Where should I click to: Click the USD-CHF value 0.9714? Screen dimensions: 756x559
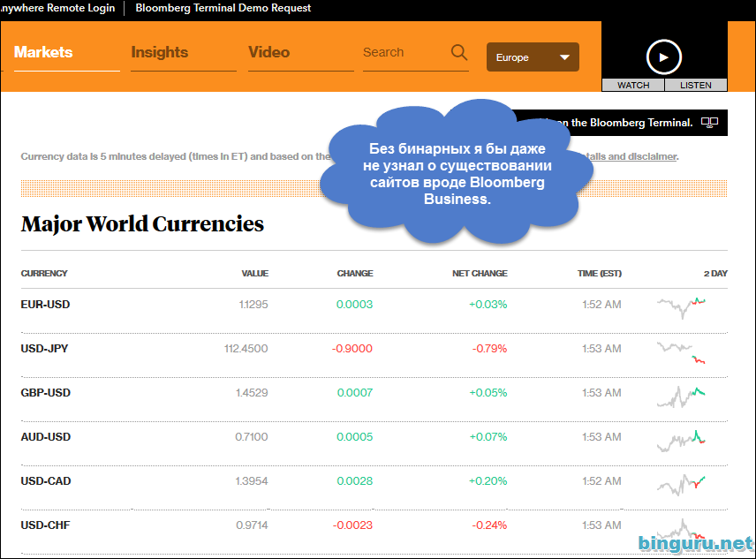(x=252, y=525)
